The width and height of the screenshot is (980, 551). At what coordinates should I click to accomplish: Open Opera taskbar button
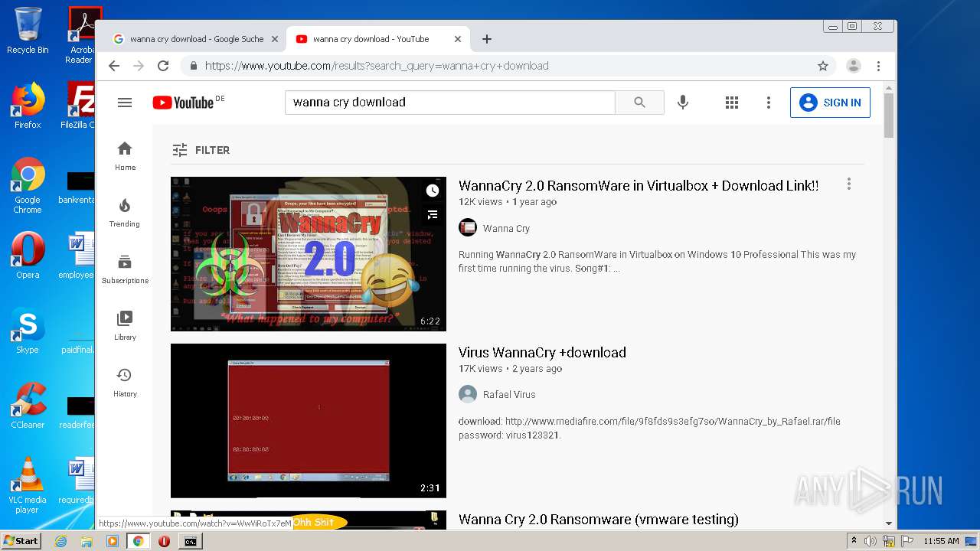pyautogui.click(x=164, y=541)
